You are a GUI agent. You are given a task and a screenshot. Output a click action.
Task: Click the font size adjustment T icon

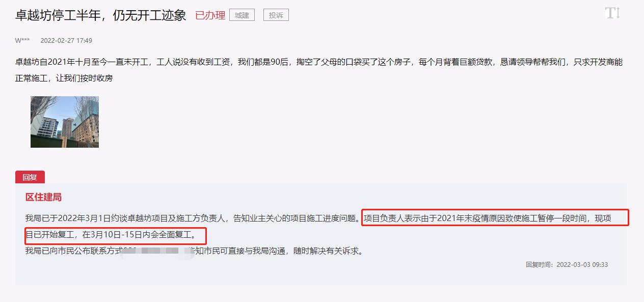(x=612, y=13)
